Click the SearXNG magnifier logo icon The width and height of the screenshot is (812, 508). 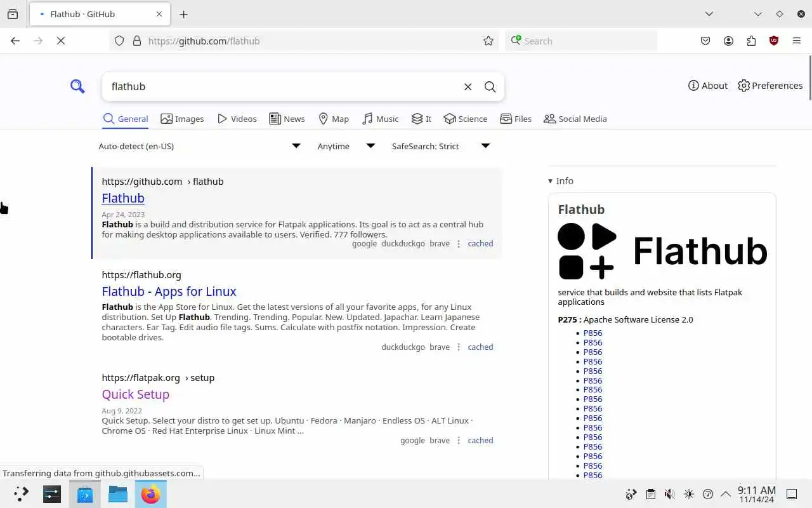tap(77, 86)
